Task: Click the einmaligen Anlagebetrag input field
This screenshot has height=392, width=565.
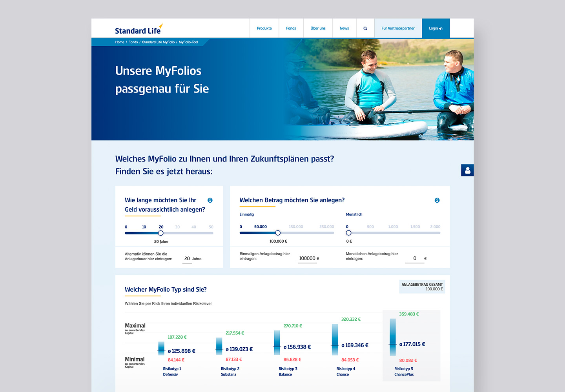Action: [307, 259]
